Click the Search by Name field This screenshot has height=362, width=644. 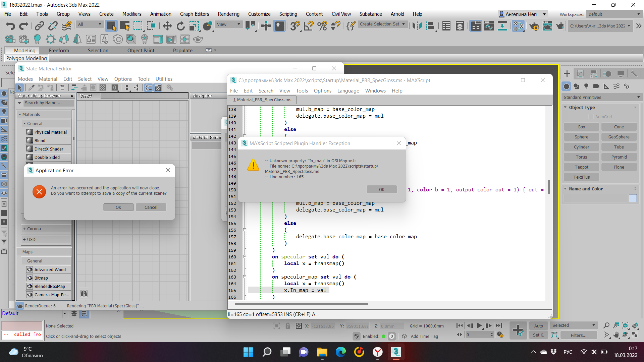(x=48, y=103)
